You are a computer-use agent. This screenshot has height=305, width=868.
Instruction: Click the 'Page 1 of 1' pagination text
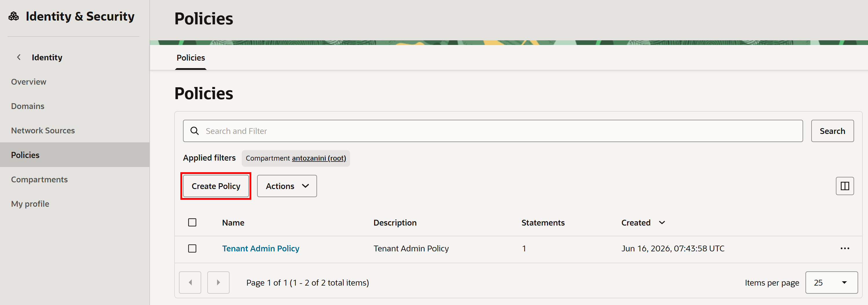[x=307, y=283]
